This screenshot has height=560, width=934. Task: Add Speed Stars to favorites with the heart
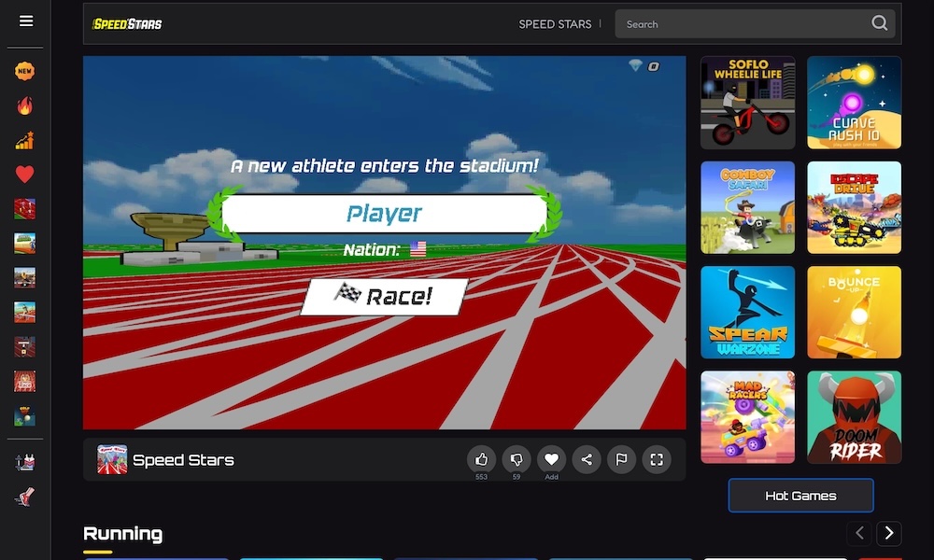click(x=551, y=457)
